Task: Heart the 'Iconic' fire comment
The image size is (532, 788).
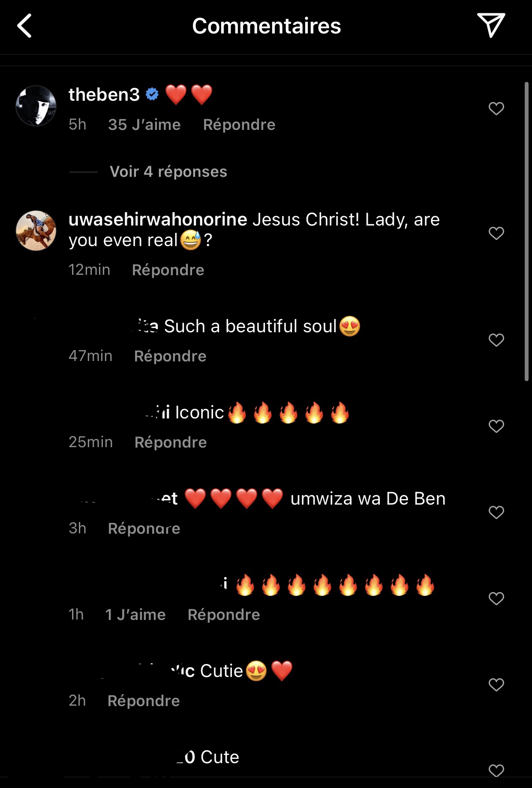Action: 496,426
